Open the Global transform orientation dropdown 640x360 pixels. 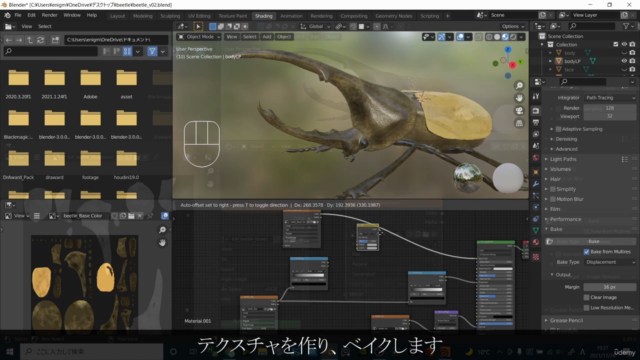pos(316,27)
